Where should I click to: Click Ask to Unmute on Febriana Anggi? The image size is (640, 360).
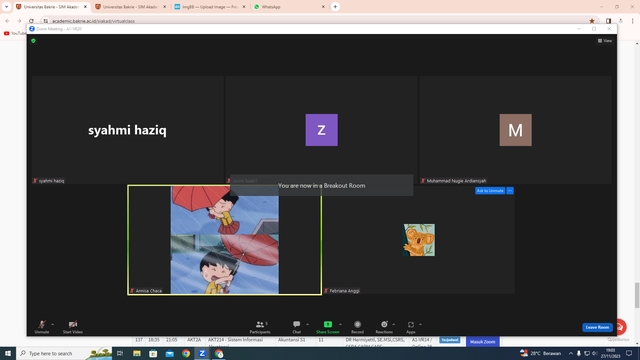click(490, 191)
